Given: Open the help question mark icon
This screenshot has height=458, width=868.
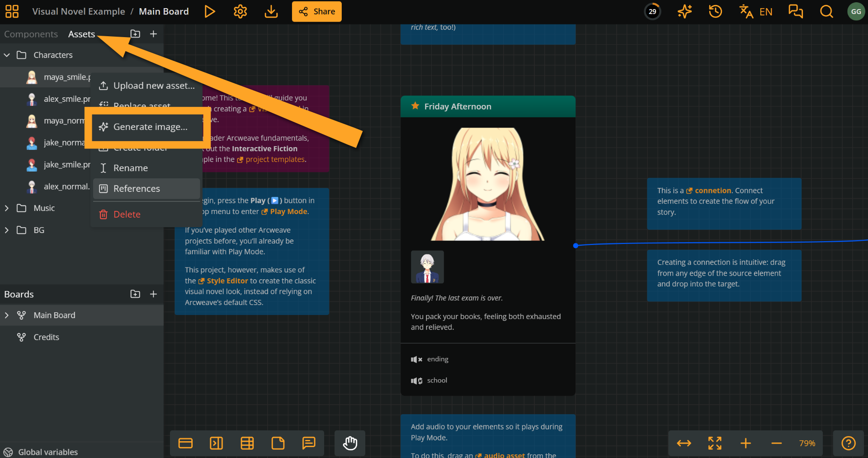Looking at the screenshot, I should [x=848, y=443].
